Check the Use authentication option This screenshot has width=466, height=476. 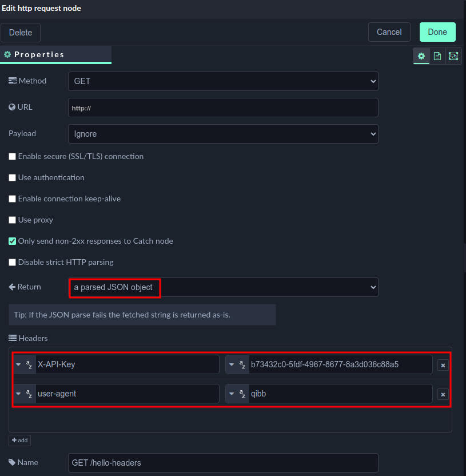tap(12, 178)
